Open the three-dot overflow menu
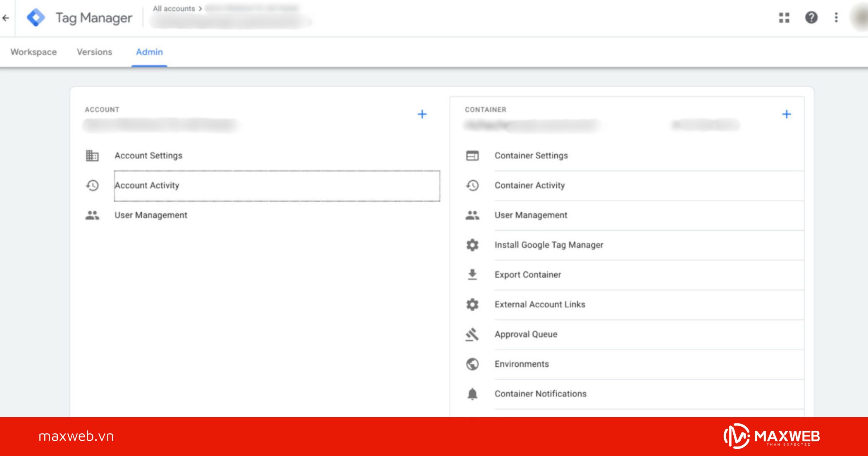The height and width of the screenshot is (456, 868). point(836,18)
